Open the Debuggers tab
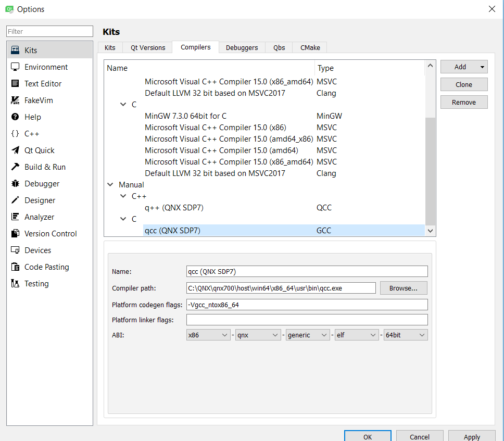504x441 pixels. (x=242, y=47)
